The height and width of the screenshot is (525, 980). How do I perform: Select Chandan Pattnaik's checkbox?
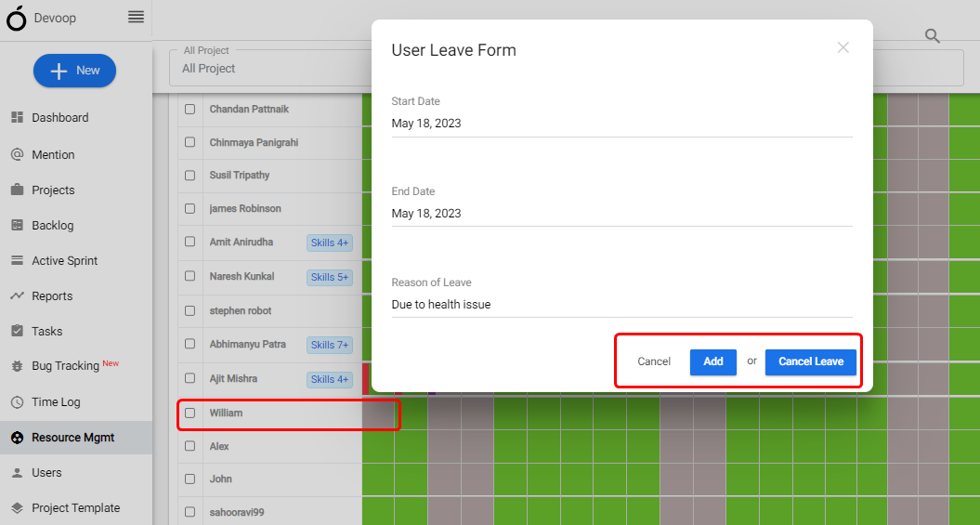(x=190, y=109)
